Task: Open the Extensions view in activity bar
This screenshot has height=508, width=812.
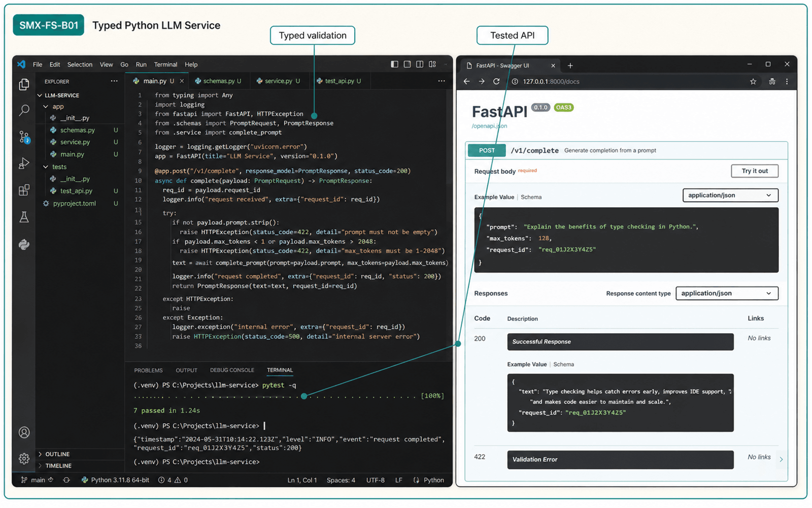Action: [24, 190]
